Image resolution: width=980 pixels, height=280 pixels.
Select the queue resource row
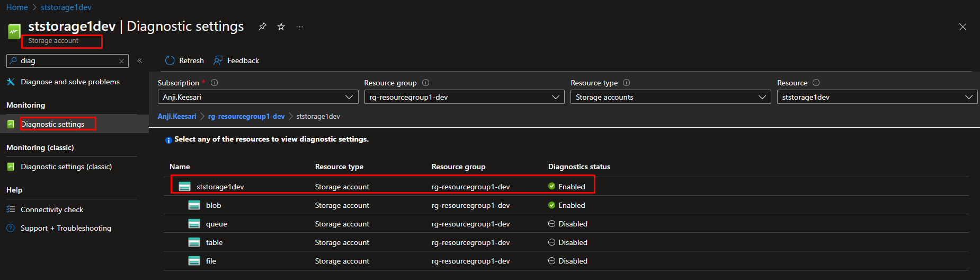(566, 224)
